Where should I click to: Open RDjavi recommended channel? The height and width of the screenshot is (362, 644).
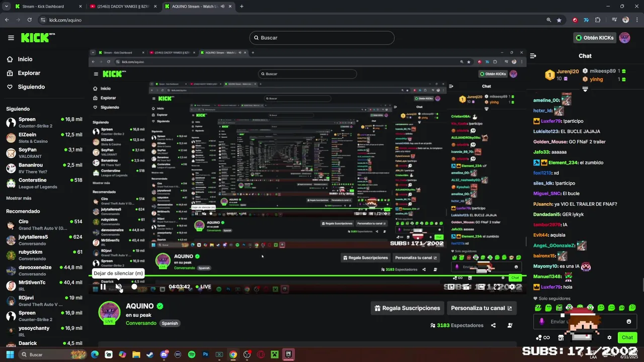tap(44, 301)
